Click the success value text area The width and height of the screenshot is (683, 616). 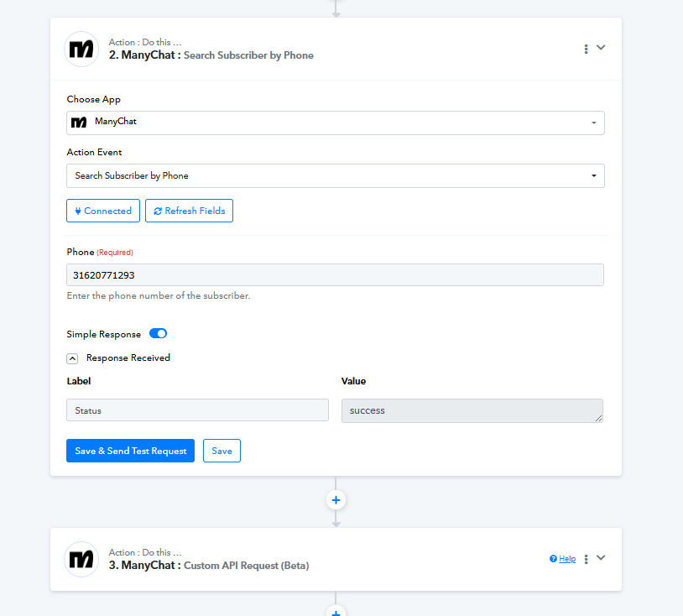tap(472, 411)
